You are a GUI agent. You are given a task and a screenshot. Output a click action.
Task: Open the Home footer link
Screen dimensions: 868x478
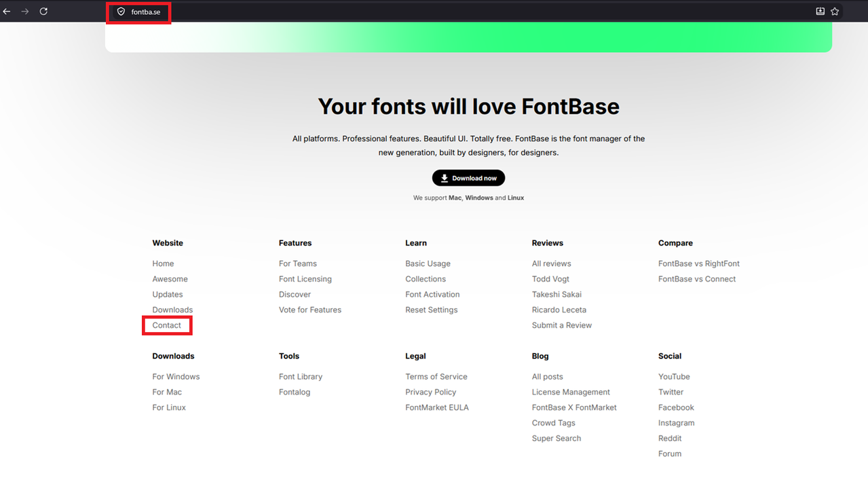(x=163, y=263)
